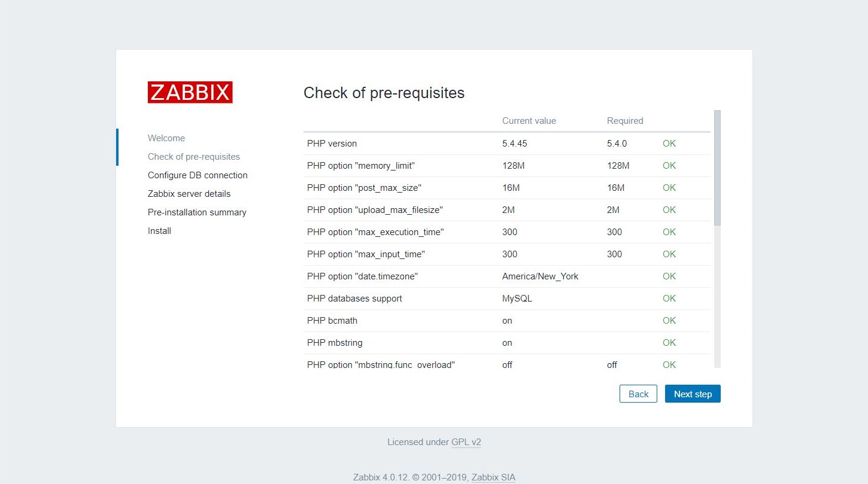Click OK status in PHP version row
This screenshot has height=484, width=868.
point(669,144)
